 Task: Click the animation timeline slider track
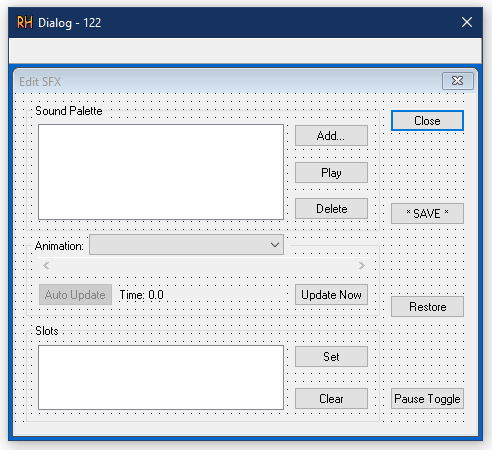(x=204, y=266)
